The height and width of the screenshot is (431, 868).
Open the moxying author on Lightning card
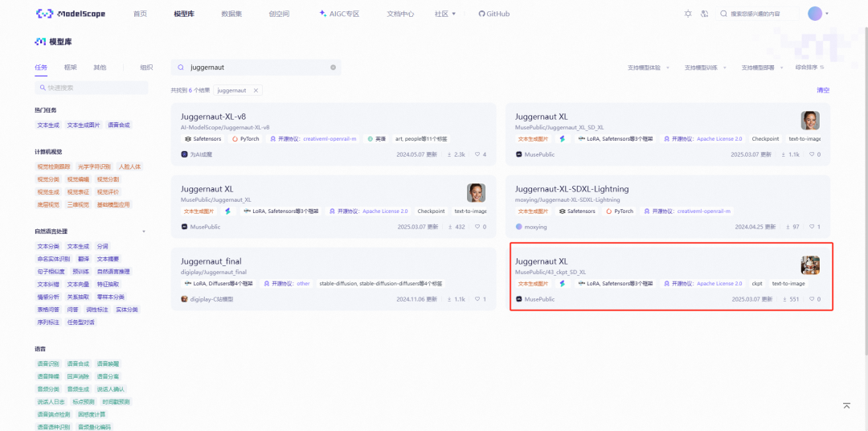point(531,227)
